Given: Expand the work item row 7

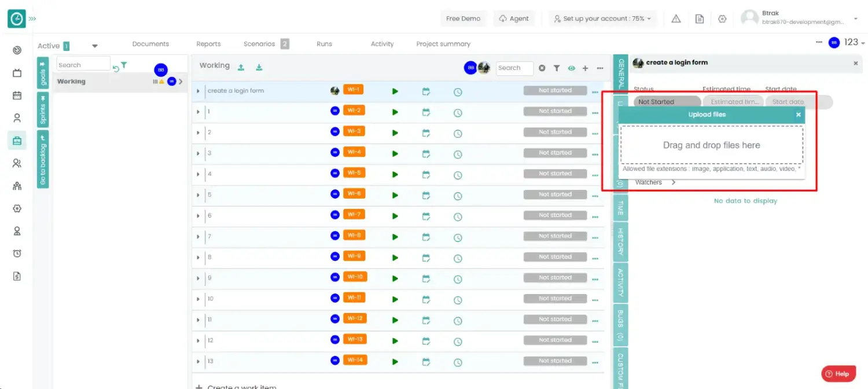Looking at the screenshot, I should (198, 237).
